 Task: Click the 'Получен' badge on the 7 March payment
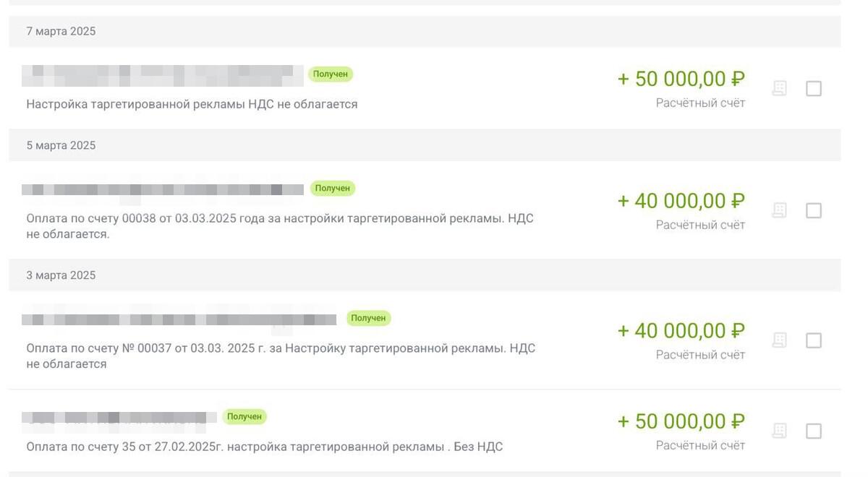[331, 74]
